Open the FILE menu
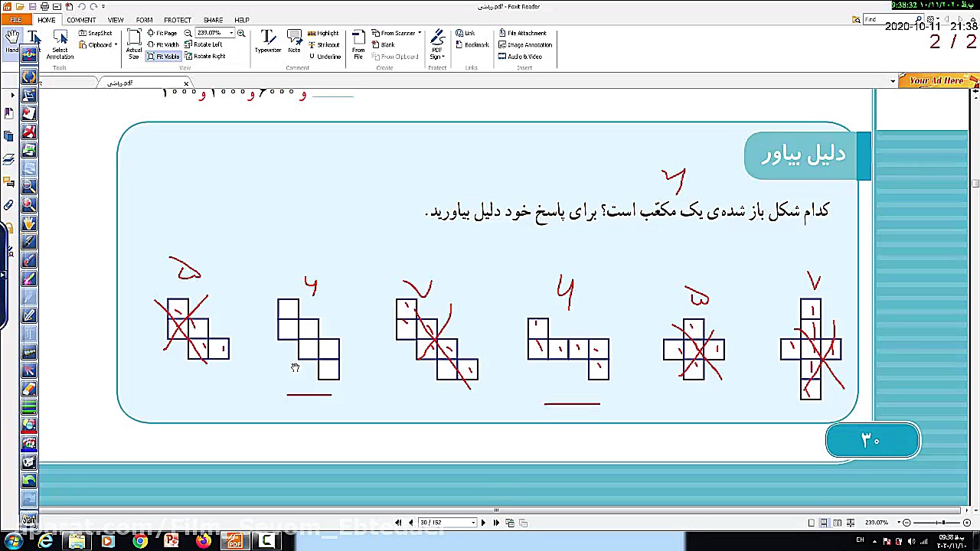Screen dimensions: 980x551 15,20
